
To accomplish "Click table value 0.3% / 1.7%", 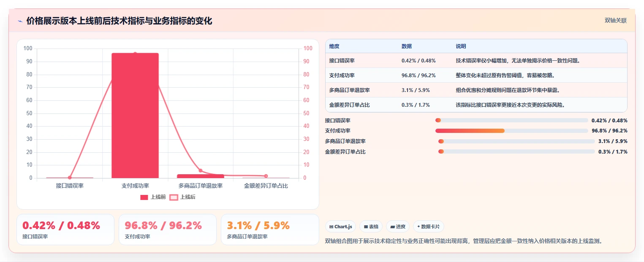I will point(416,105).
